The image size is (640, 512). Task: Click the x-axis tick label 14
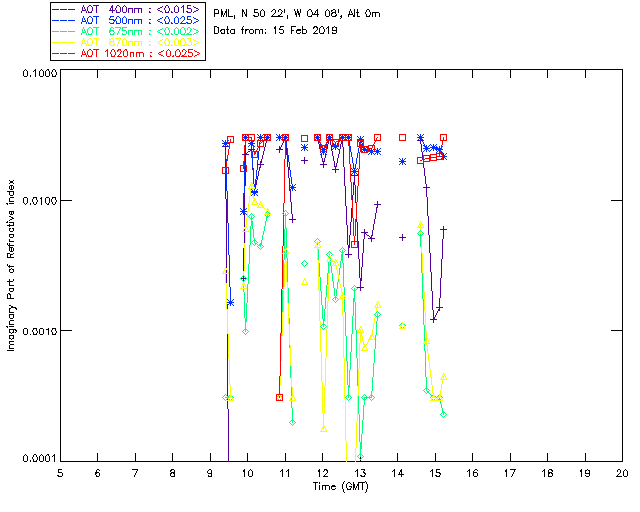tap(398, 473)
